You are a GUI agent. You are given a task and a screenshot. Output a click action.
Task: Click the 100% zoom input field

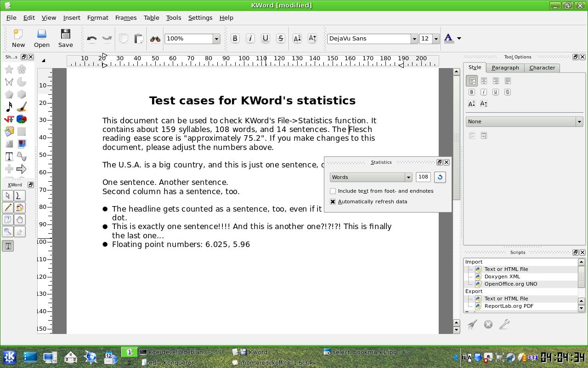point(188,39)
